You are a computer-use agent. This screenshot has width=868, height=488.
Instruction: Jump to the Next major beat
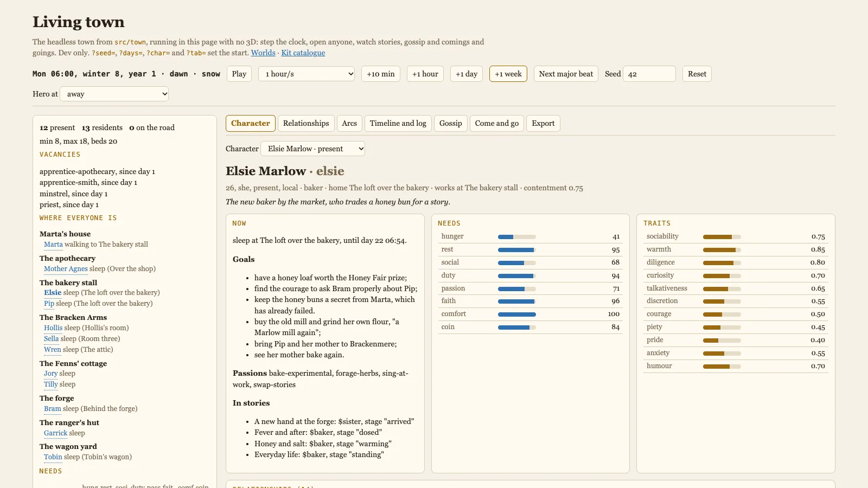[x=566, y=74]
